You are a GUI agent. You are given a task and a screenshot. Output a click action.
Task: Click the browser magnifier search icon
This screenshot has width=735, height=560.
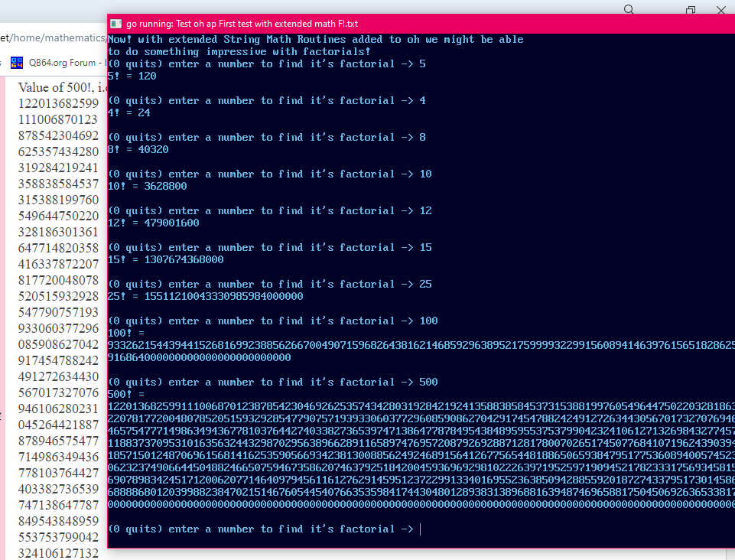pyautogui.click(x=629, y=10)
